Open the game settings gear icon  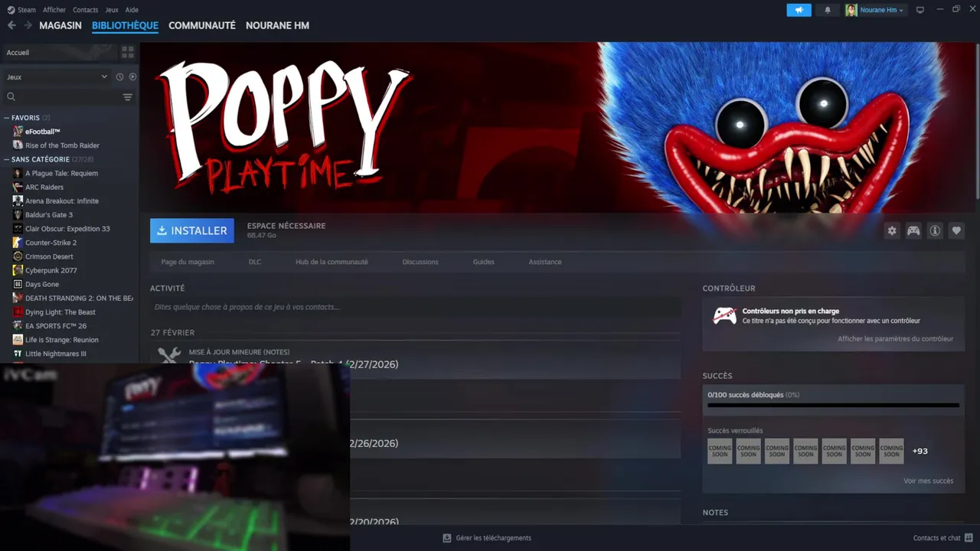(892, 230)
